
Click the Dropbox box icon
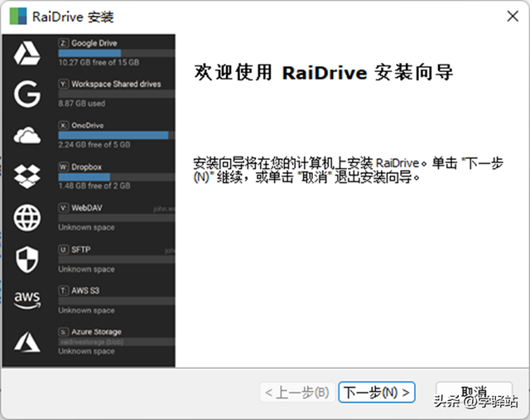click(27, 176)
